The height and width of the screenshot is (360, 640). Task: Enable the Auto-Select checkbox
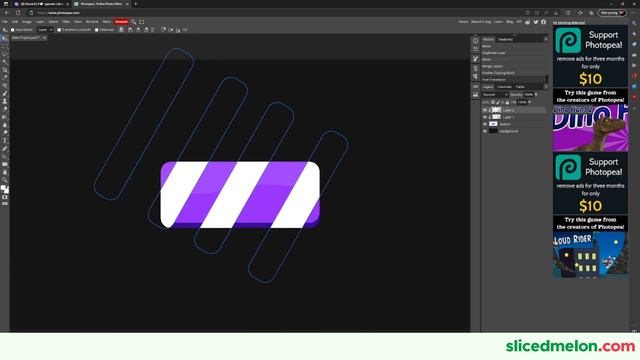[x=13, y=30]
